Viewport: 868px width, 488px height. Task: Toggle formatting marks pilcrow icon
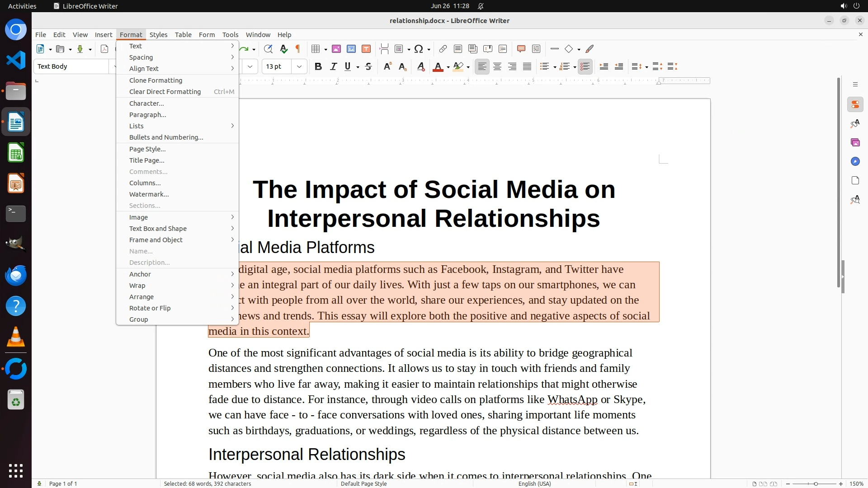click(297, 49)
